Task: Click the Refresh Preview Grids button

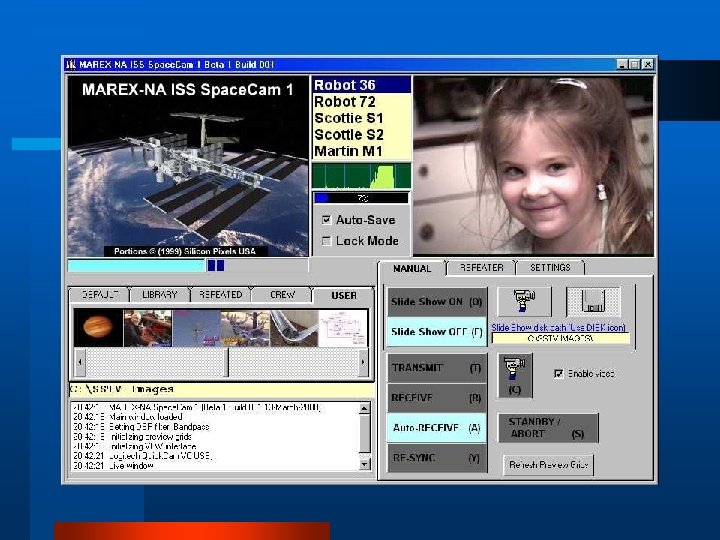Action: point(548,465)
